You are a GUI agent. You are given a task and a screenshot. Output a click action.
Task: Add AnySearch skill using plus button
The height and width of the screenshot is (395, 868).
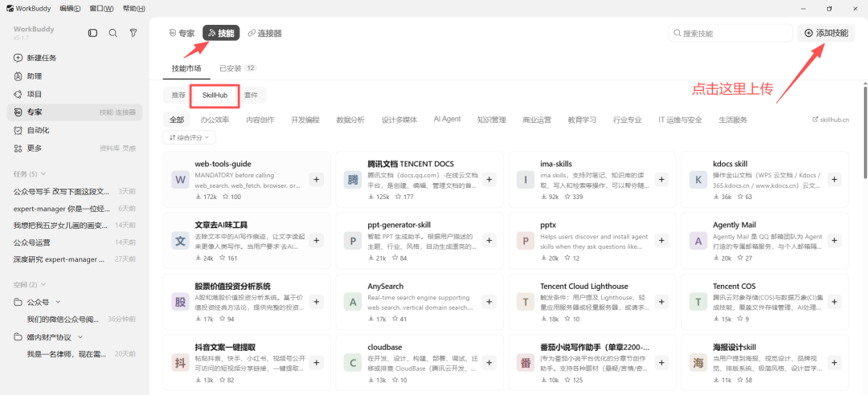point(489,302)
